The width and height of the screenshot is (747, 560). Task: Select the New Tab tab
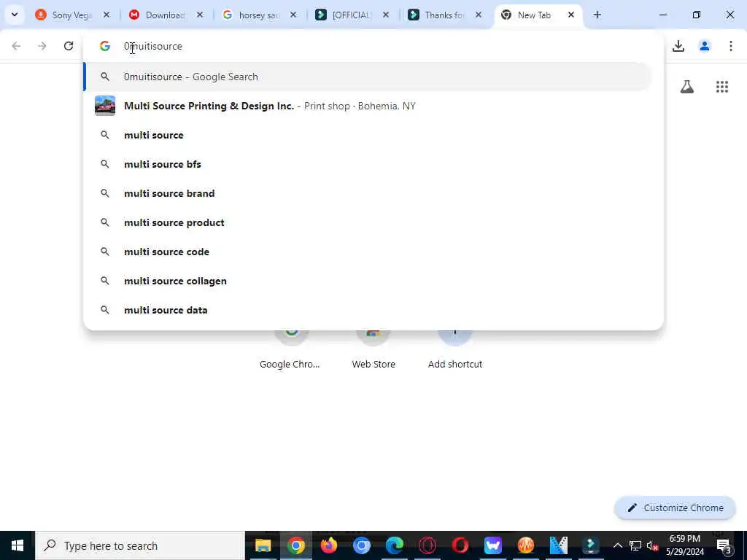533,15
